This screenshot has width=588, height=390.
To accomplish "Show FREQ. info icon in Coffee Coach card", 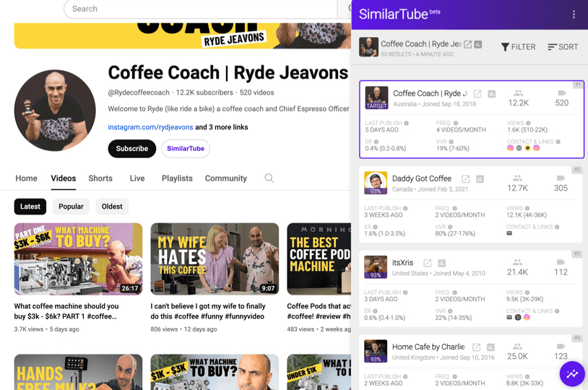I will click(x=456, y=123).
